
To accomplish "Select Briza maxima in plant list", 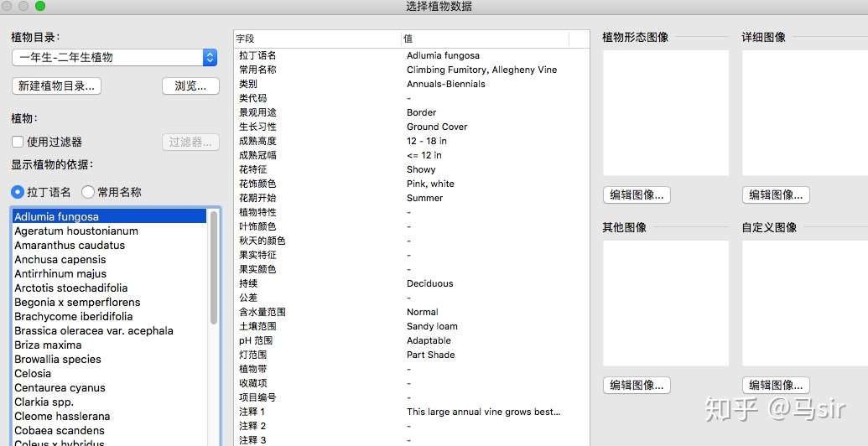I will [110, 345].
